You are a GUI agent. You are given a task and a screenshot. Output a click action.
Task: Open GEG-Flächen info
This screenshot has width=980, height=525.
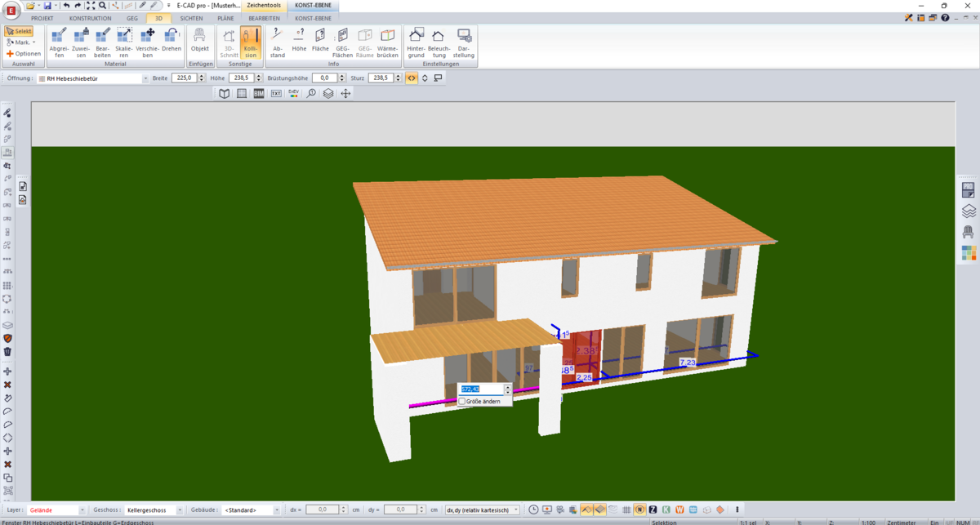point(342,42)
